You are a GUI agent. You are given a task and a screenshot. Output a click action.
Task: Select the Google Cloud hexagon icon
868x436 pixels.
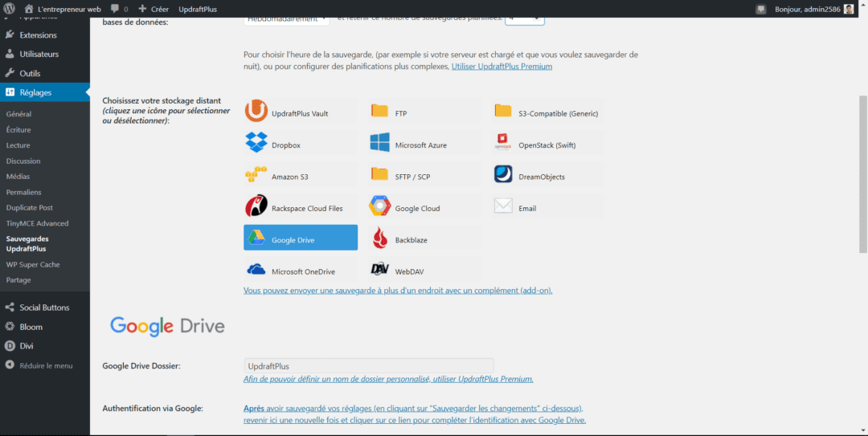click(x=379, y=206)
